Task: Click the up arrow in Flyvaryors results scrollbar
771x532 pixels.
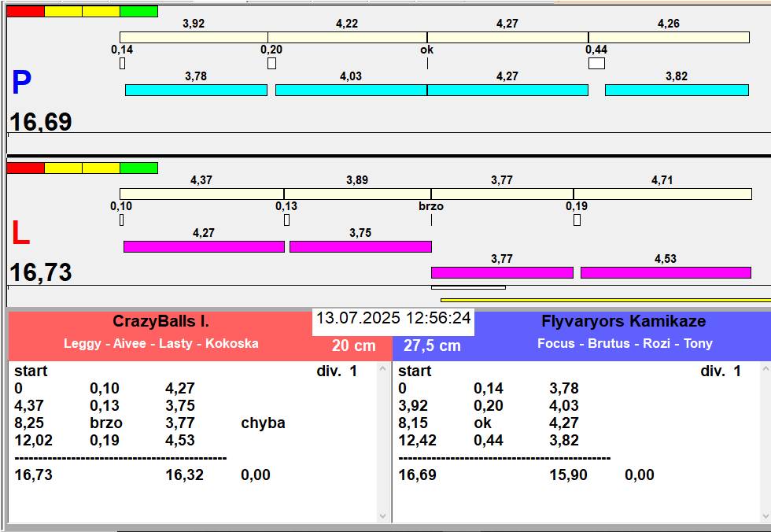Action: click(x=765, y=369)
